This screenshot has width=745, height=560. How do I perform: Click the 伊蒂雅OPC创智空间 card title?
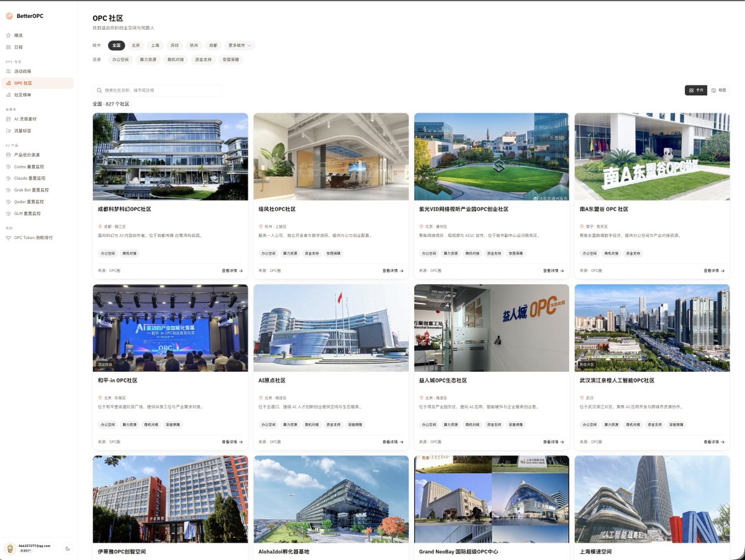coord(122,552)
